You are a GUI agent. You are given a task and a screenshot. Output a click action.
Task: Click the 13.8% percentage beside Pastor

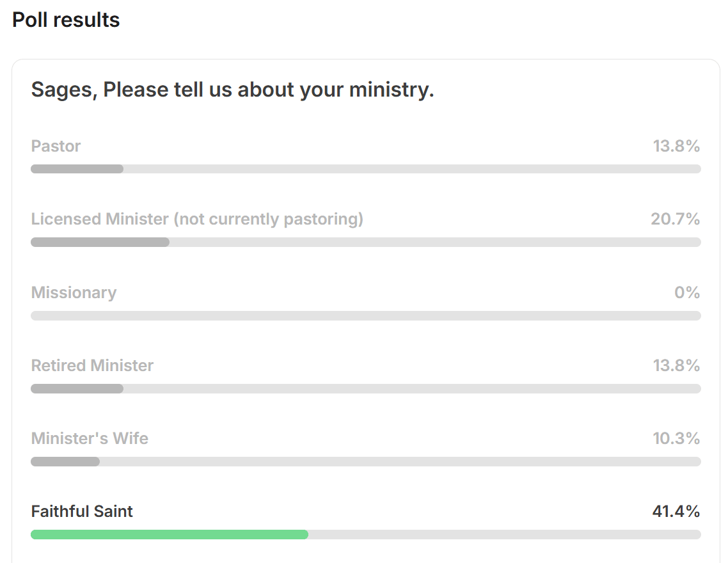pyautogui.click(x=676, y=147)
